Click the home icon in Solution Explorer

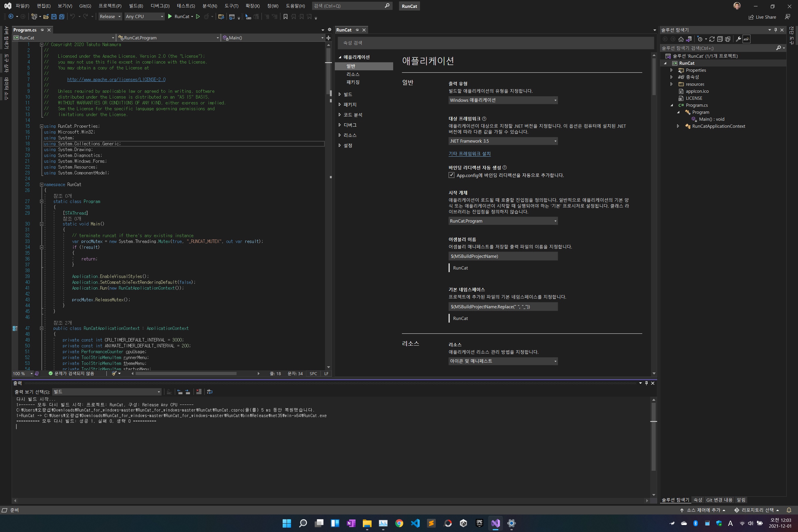point(681,39)
